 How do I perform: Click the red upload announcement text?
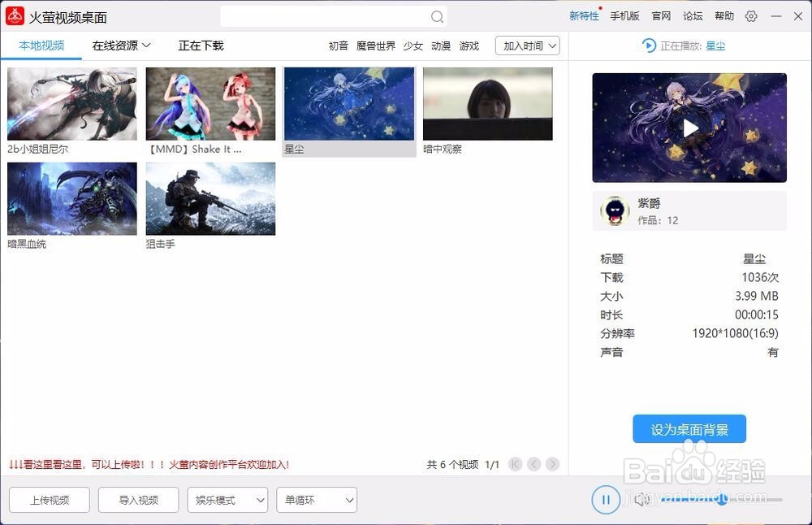[149, 464]
